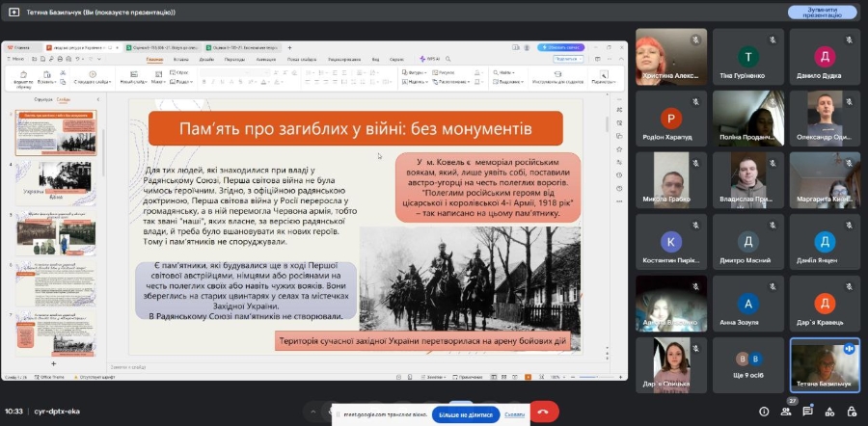Open the Сервис ribbon tab
Screen dimensions: 868x426
coord(396,59)
